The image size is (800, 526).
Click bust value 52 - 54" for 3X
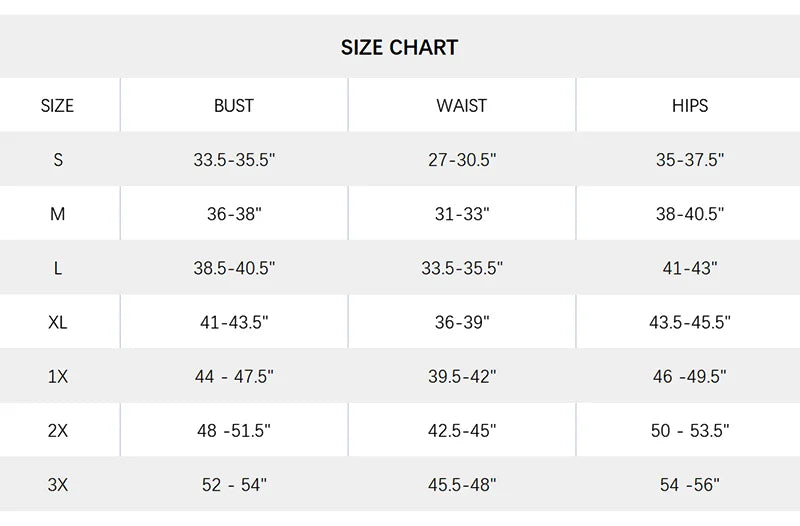[x=233, y=485]
